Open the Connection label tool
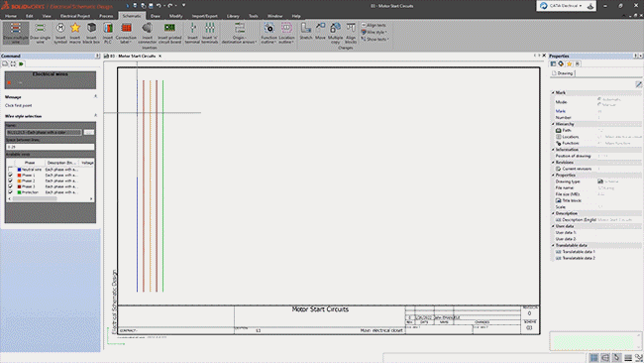644x363 pixels. [x=126, y=33]
